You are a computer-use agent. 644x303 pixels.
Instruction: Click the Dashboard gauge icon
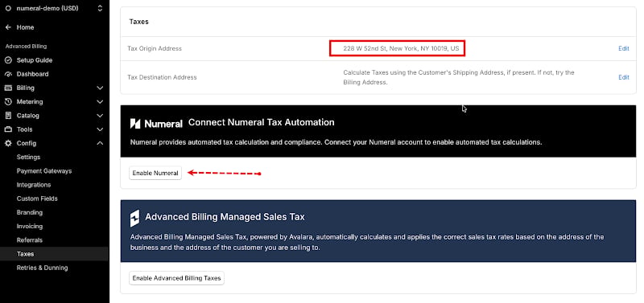click(x=8, y=74)
